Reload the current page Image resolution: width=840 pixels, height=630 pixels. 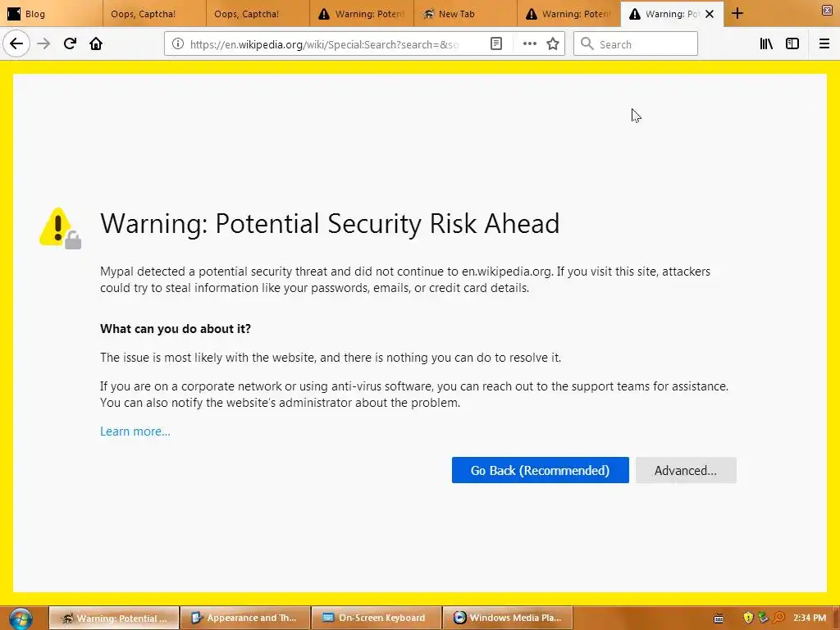pos(71,44)
